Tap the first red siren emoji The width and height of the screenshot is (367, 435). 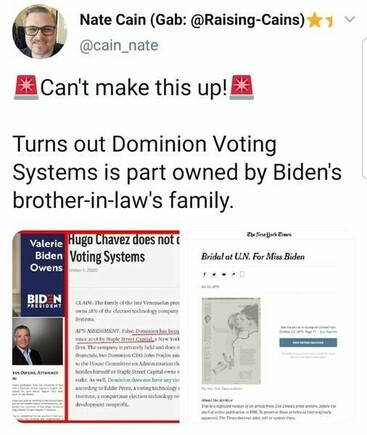26,88
